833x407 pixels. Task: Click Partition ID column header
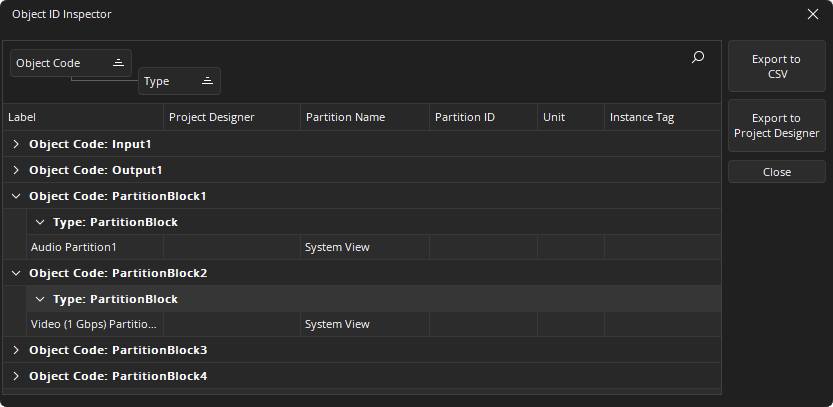pos(482,117)
